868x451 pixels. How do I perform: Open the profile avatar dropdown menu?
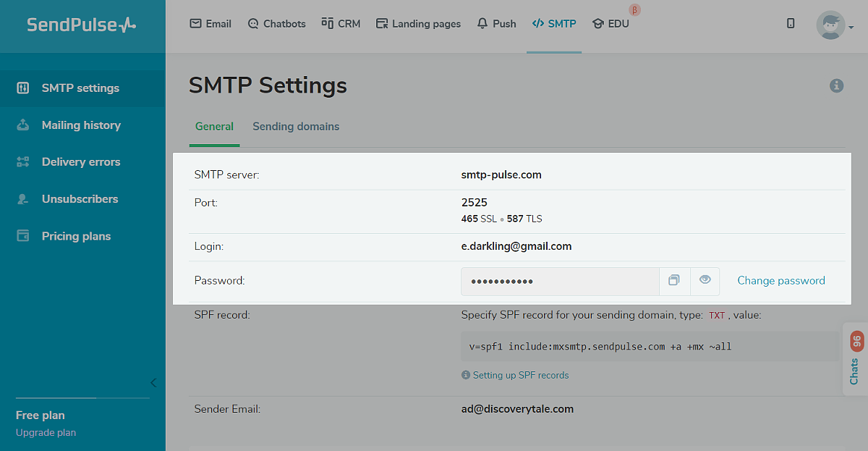click(830, 25)
